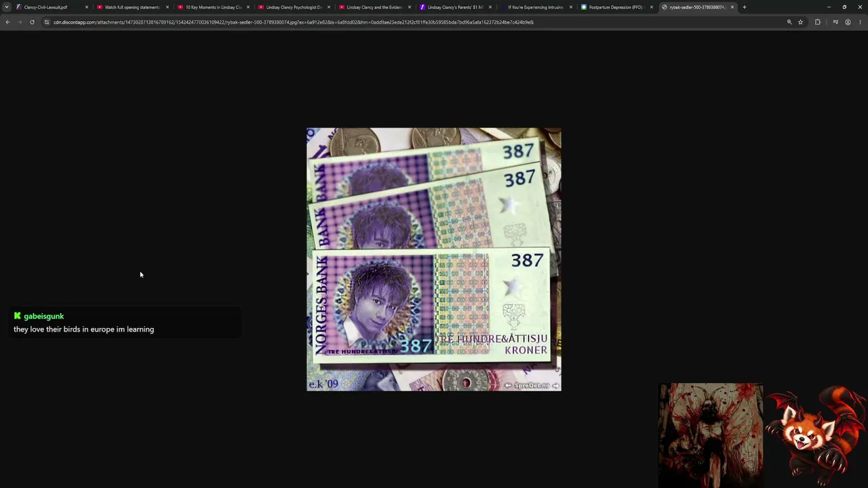Image resolution: width=868 pixels, height=488 pixels.
Task: Close the Lindsay Clancy and the Evidence tab
Action: 410,7
